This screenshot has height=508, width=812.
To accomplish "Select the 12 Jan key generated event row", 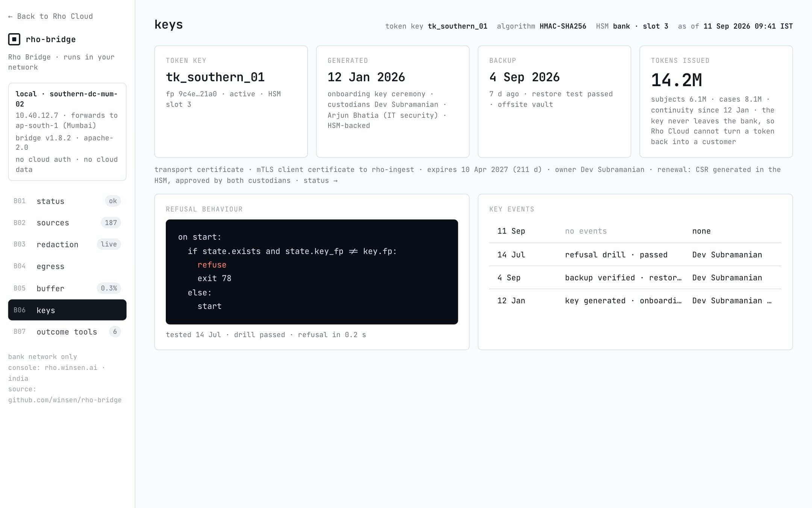I will [635, 301].
